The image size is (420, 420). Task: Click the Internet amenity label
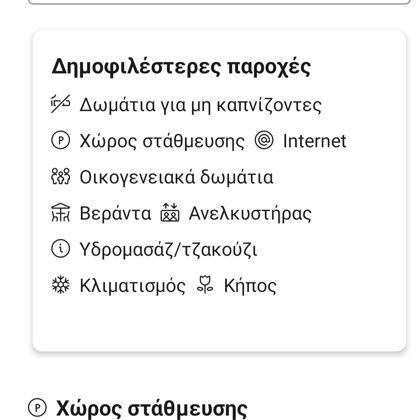315,141
